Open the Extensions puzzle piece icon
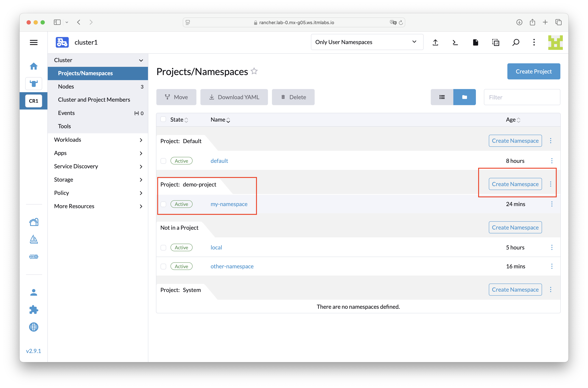 (x=34, y=310)
